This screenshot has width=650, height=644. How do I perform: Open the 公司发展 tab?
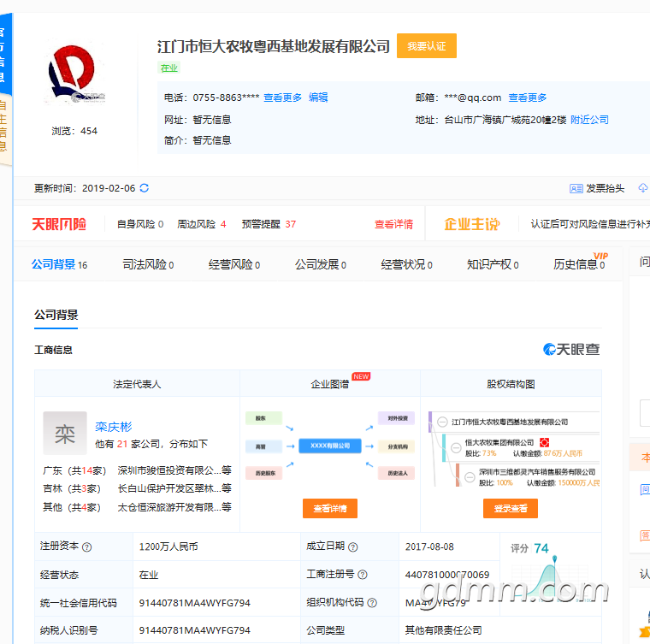point(321,264)
